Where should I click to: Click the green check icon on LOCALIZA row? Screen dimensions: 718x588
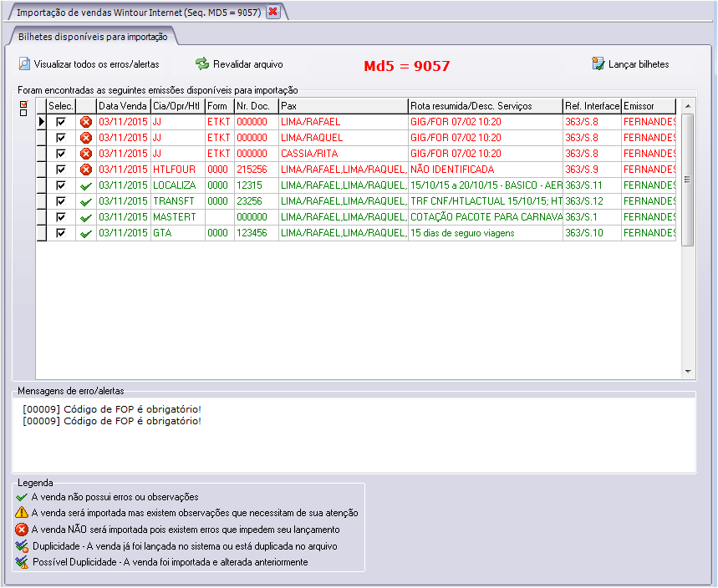click(85, 185)
